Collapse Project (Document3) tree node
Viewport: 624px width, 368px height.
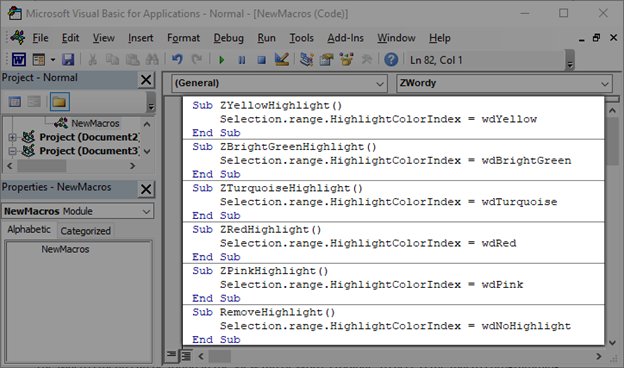[x=12, y=151]
